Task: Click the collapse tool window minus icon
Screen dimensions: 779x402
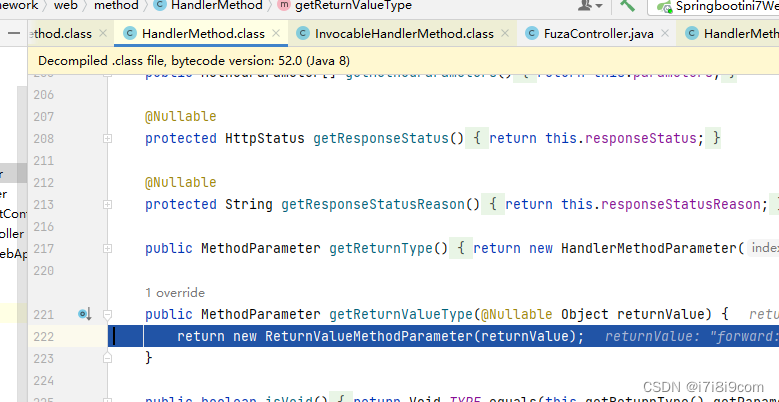Action: coord(15,34)
